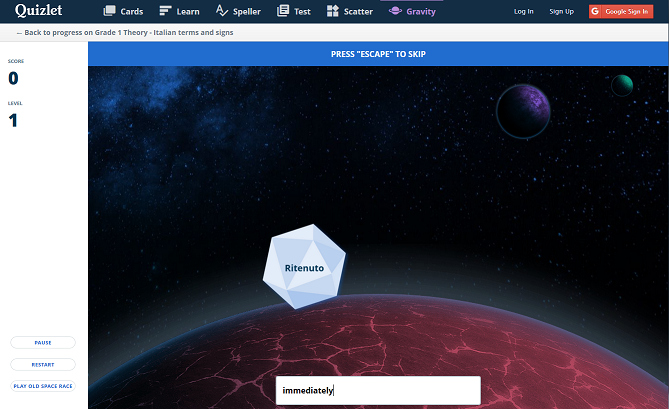Click the answer input field

point(378,390)
